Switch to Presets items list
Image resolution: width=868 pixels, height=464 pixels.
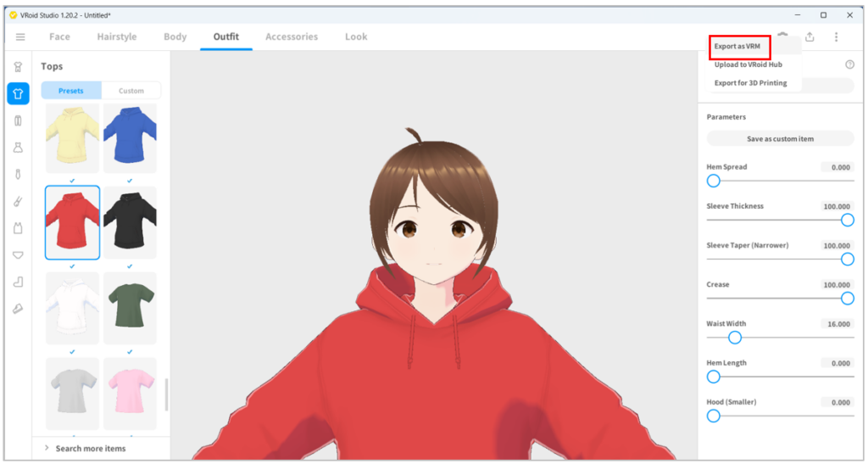(x=71, y=91)
